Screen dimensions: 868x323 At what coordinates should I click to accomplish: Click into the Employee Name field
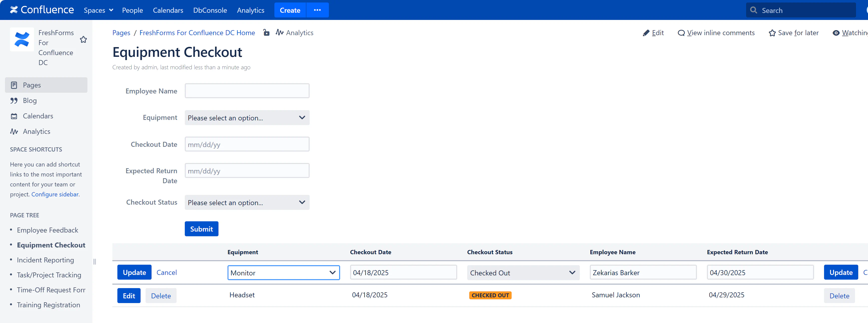coord(247,91)
